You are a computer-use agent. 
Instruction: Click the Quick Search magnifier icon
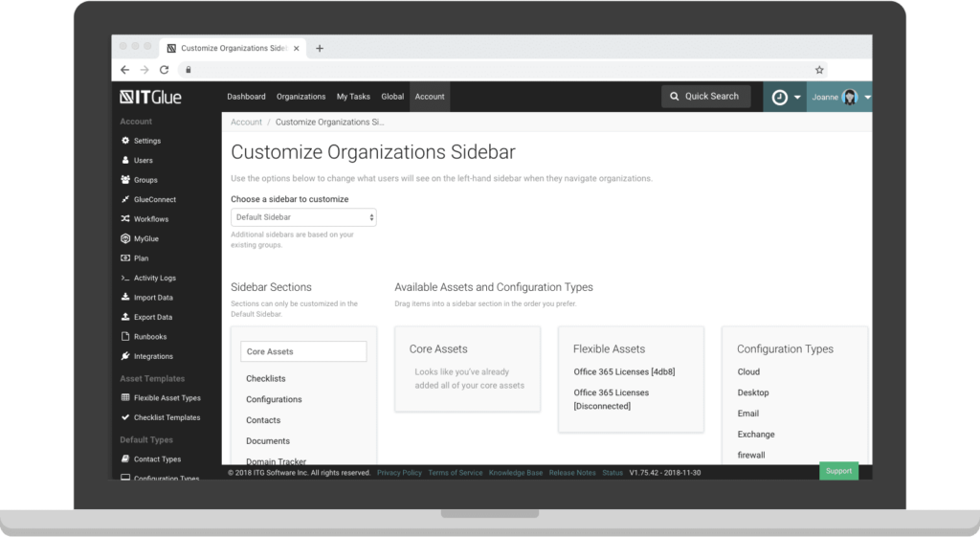tap(675, 97)
